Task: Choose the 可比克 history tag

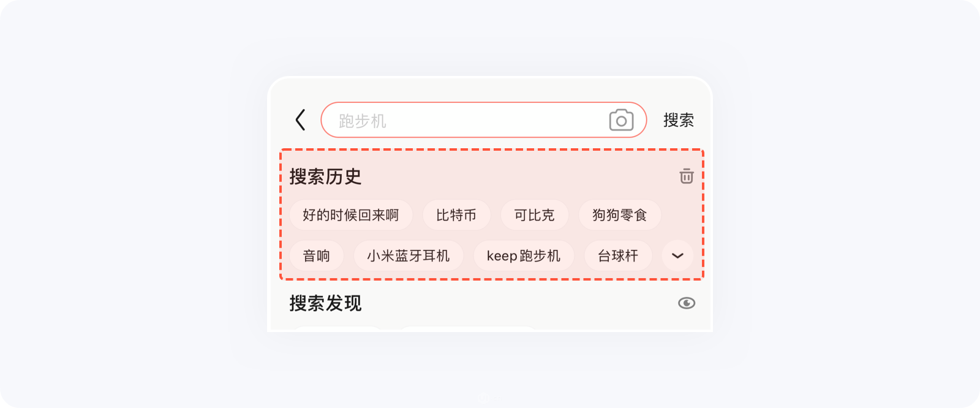Action: [534, 215]
